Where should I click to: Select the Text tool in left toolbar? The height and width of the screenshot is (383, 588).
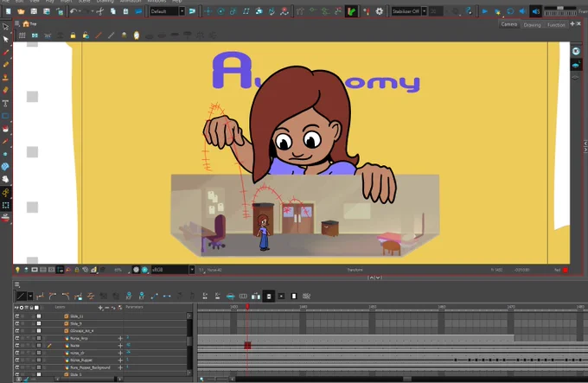[6, 103]
